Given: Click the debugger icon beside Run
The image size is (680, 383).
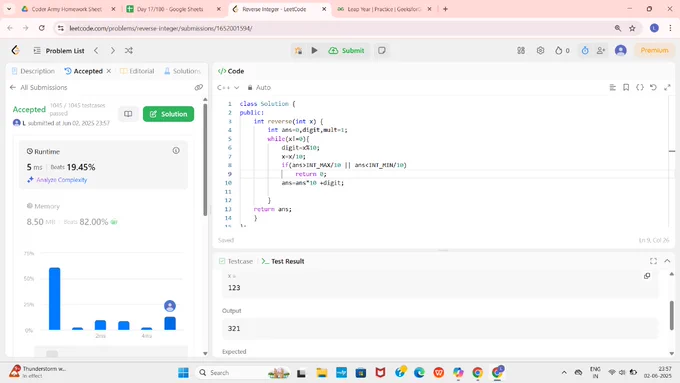Looking at the screenshot, I should [298, 51].
